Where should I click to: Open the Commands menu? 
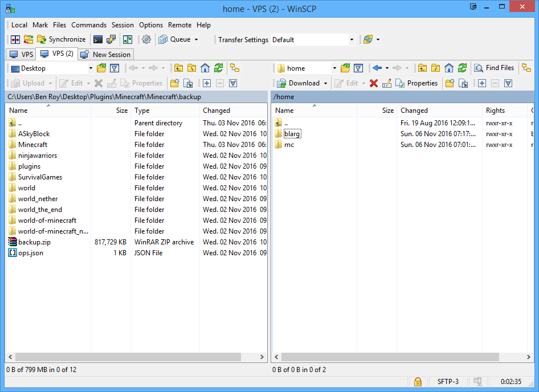[x=89, y=25]
